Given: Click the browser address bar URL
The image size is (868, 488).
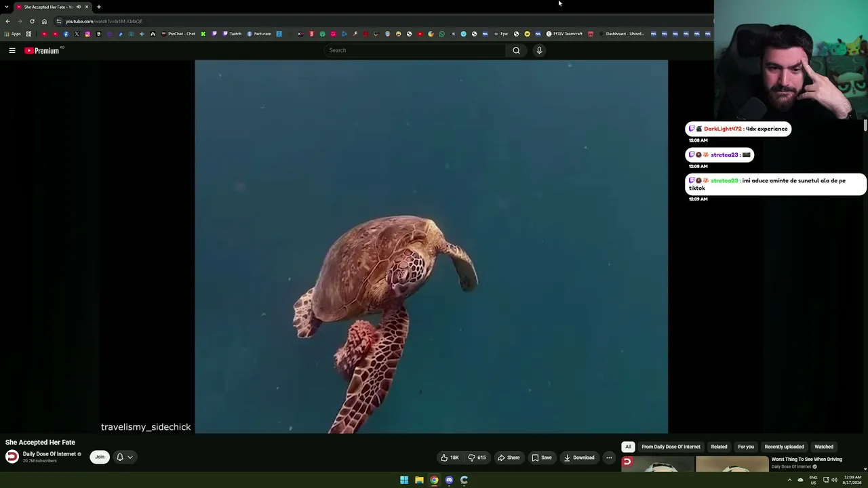Looking at the screenshot, I should pos(104,21).
